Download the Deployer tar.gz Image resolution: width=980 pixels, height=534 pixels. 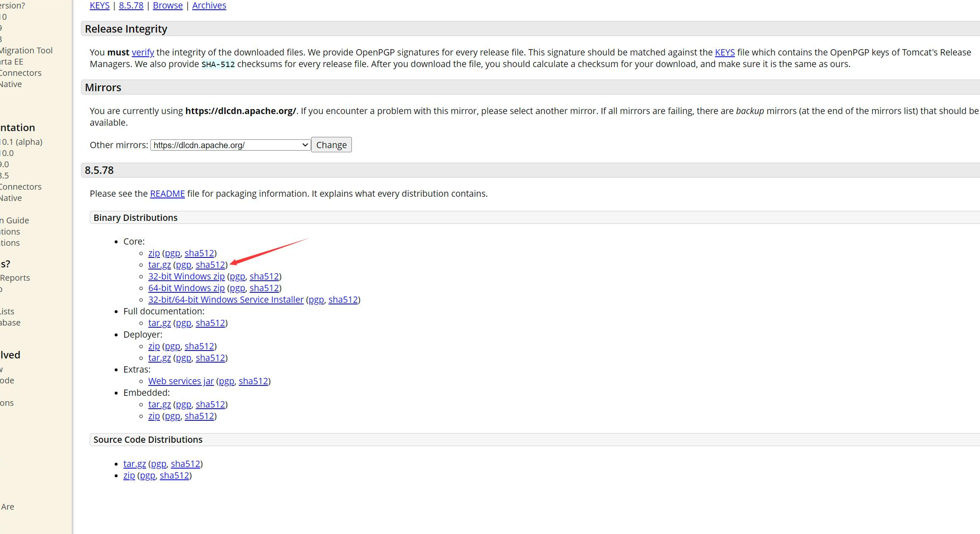[x=159, y=358]
